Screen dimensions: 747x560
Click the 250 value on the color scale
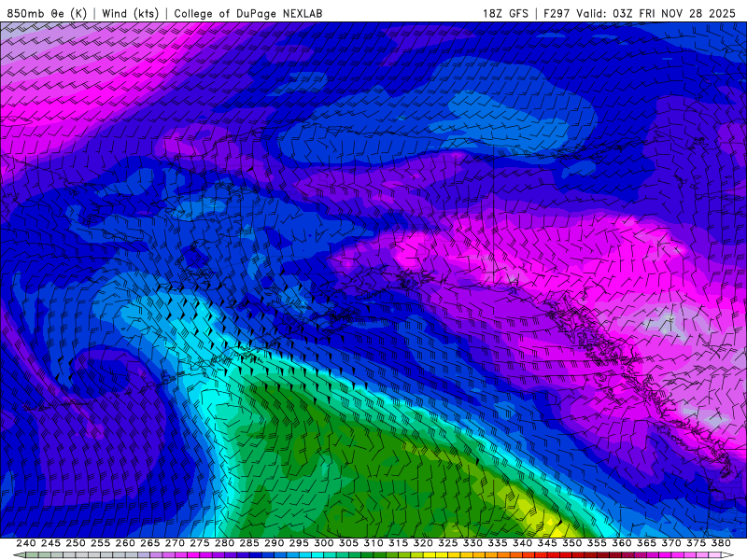pos(76,543)
